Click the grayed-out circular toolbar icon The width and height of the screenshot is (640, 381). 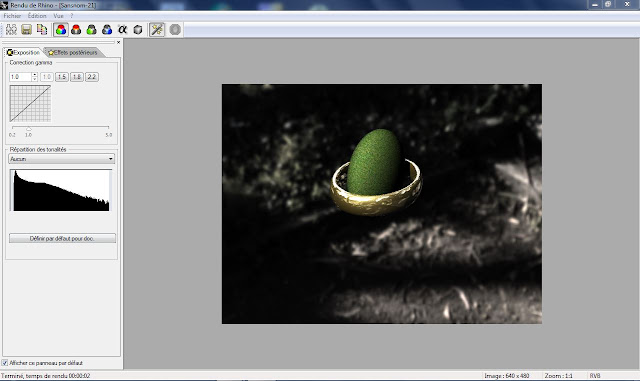(175, 30)
